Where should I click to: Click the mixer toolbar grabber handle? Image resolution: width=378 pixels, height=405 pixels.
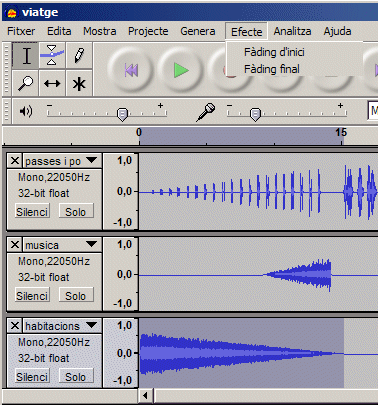[x=6, y=111]
